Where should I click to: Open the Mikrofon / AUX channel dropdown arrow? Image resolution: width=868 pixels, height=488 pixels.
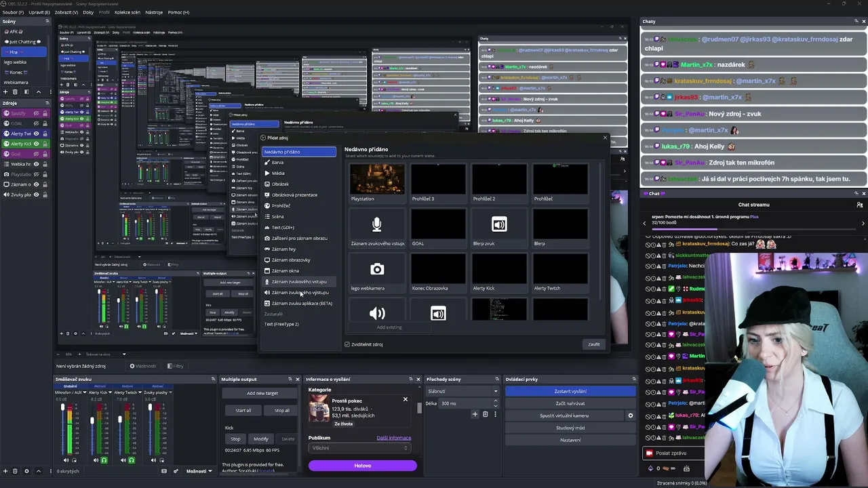pyautogui.click(x=85, y=392)
